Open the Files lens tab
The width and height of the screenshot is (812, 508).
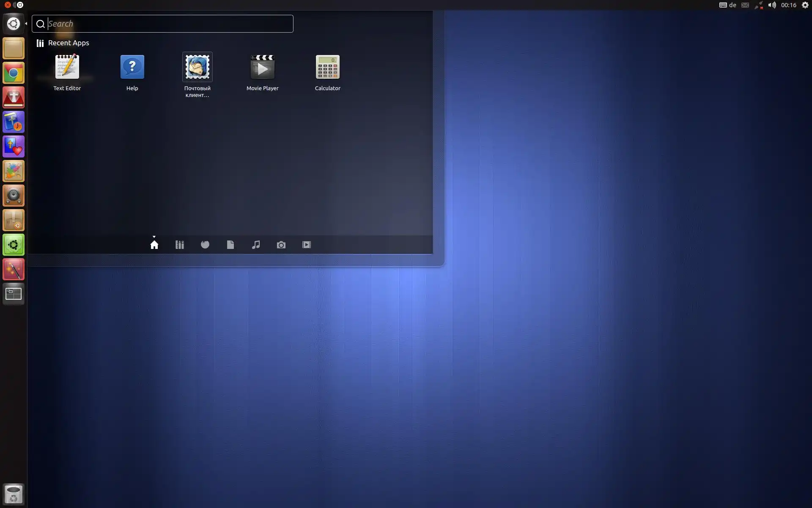click(x=230, y=245)
